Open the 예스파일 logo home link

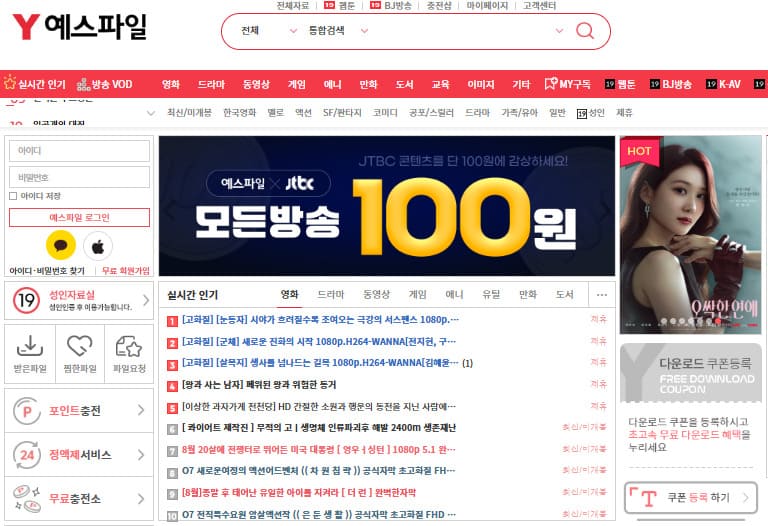tap(79, 27)
